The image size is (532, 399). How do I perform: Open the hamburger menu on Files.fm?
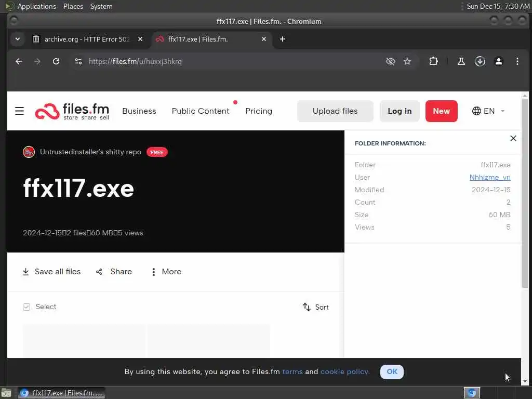19,111
